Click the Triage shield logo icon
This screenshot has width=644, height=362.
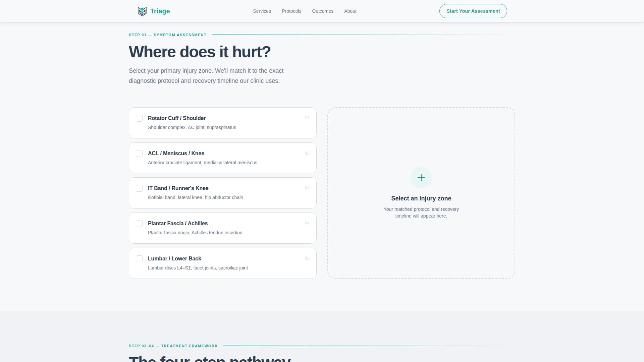coord(142,11)
